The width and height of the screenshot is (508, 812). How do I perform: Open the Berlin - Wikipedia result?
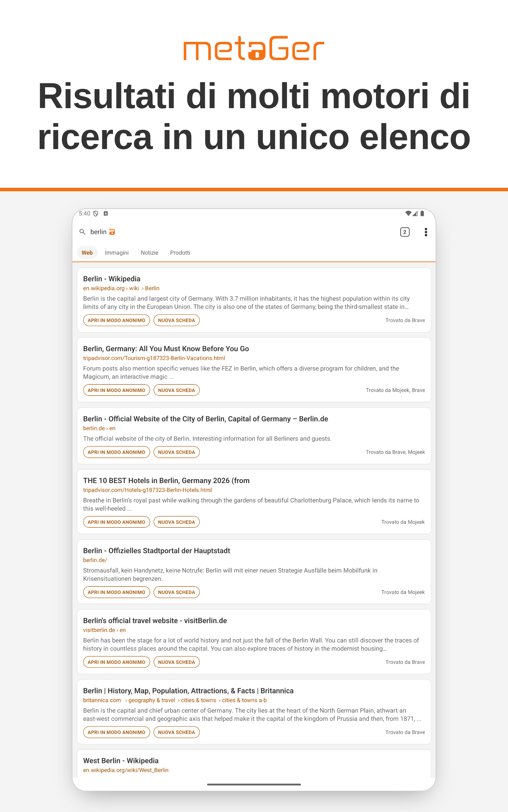pos(112,279)
